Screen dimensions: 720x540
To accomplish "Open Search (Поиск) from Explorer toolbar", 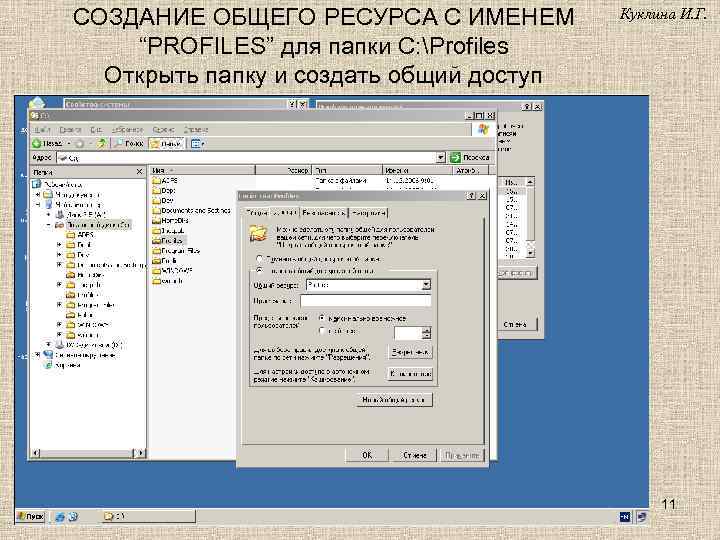I will coord(129,144).
